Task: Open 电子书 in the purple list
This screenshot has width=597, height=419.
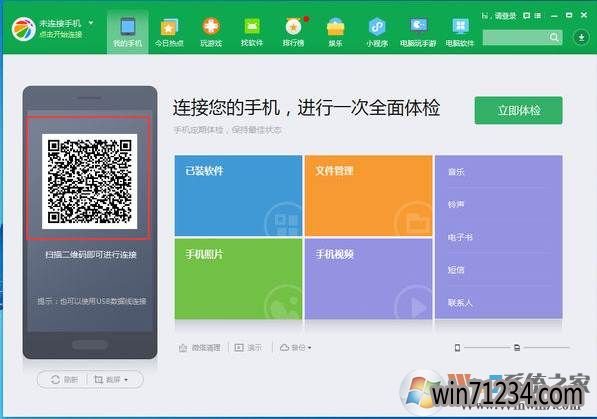Action: (460, 237)
